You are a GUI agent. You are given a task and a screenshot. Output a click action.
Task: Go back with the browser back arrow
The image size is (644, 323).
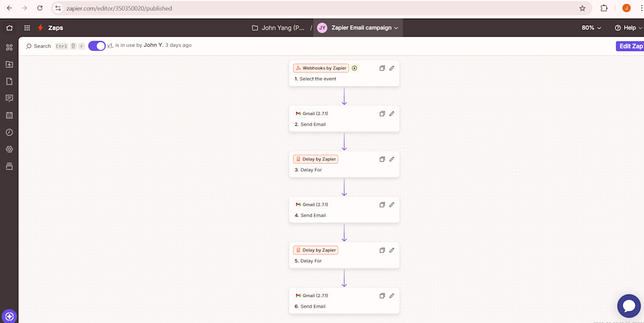(9, 8)
